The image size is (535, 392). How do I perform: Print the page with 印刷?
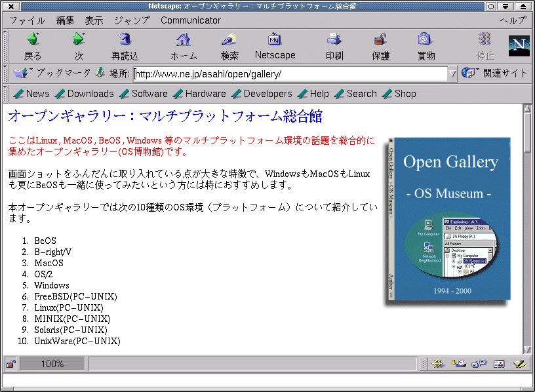(334, 47)
